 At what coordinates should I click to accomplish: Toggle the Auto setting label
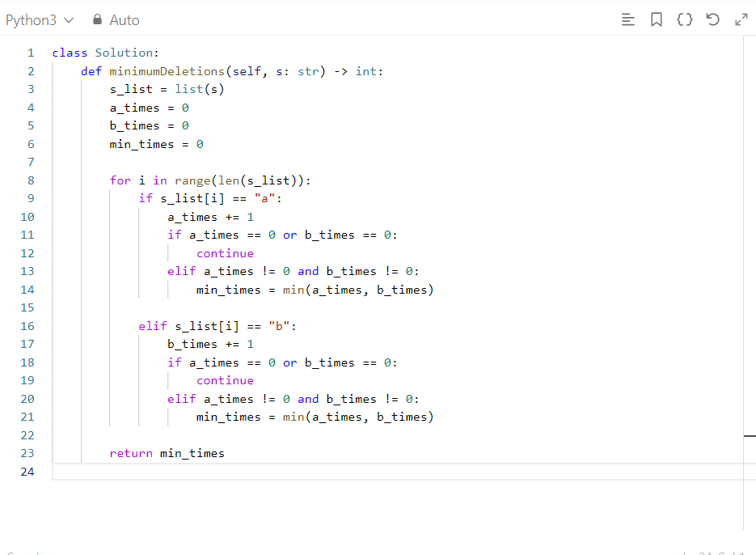click(x=125, y=19)
